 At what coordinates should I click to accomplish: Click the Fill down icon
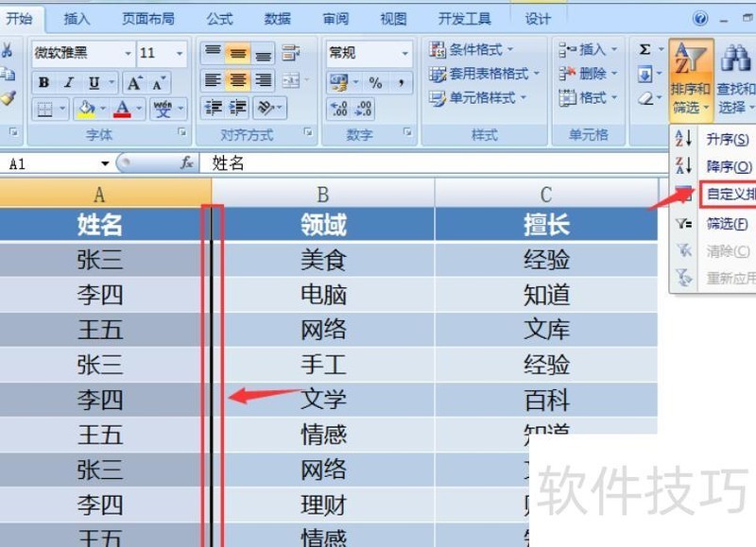[x=645, y=75]
